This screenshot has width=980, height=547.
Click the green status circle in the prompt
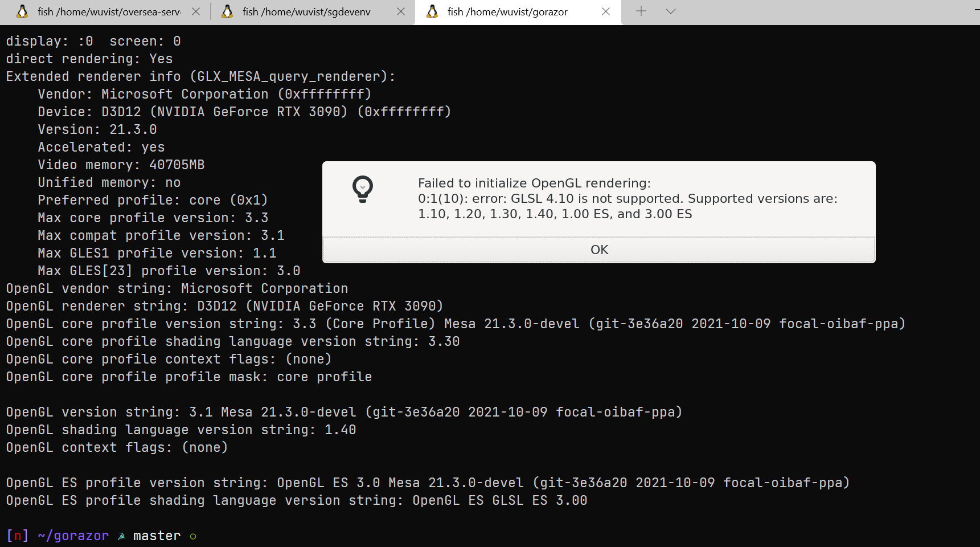(193, 536)
